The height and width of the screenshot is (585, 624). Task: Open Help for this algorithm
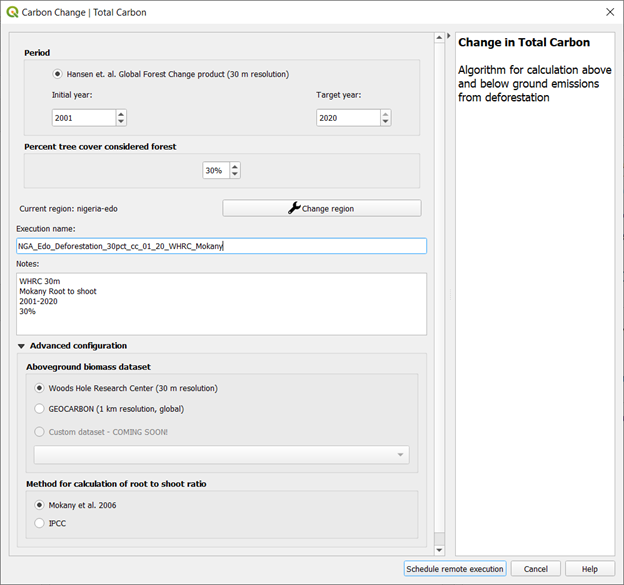click(x=589, y=569)
